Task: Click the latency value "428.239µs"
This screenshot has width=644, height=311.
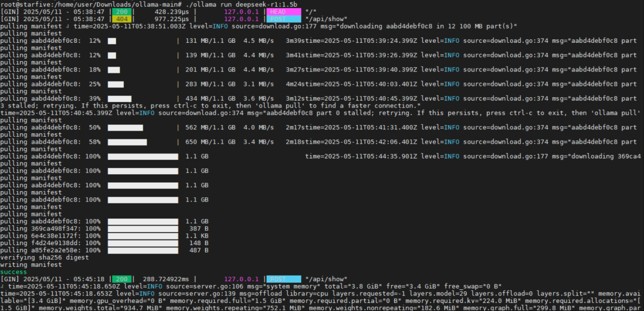Action: pyautogui.click(x=173, y=12)
